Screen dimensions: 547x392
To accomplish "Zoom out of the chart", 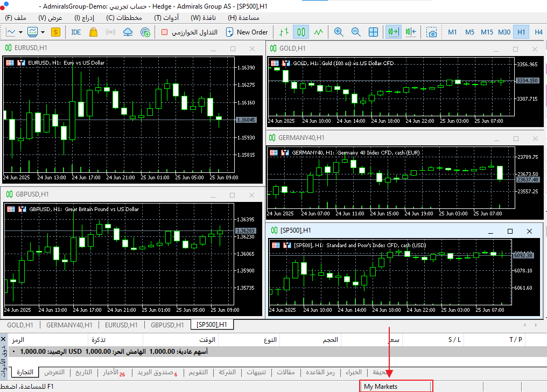I will point(356,32).
